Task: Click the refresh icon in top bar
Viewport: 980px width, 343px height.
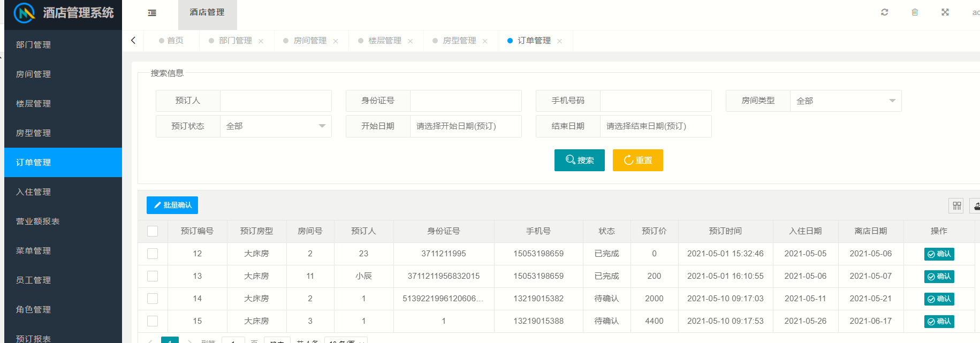Action: coord(885,12)
